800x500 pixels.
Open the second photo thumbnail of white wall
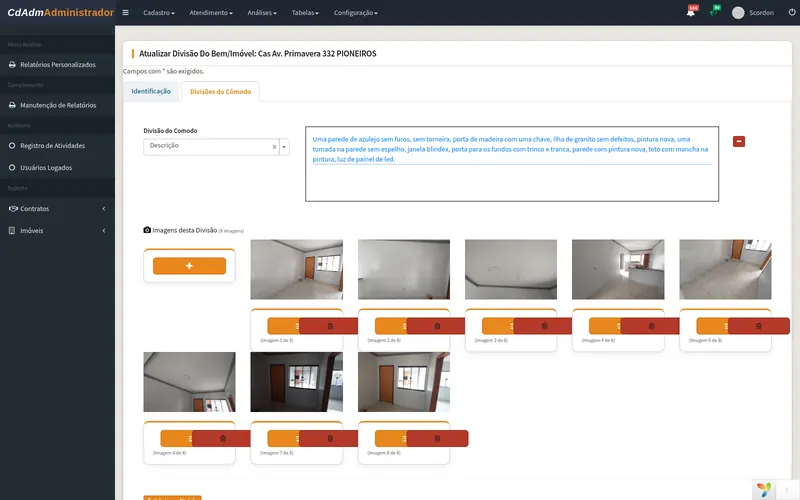pyautogui.click(x=404, y=269)
